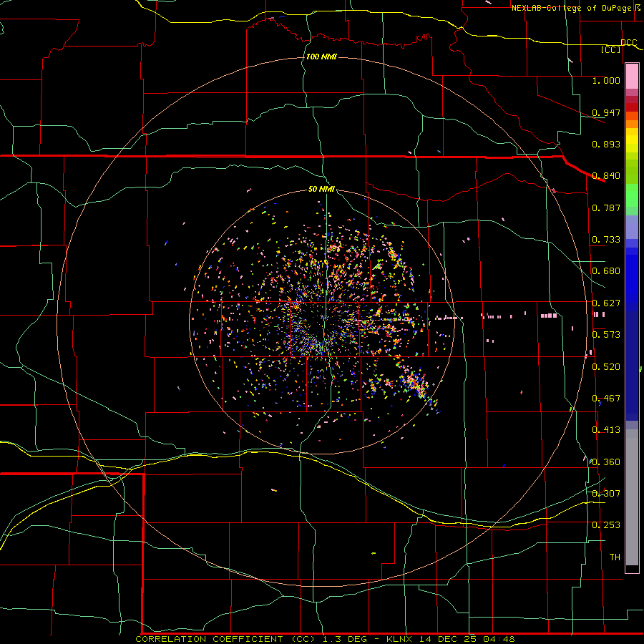Select the 0.573 color scale value
This screenshot has width=644, height=644.
[606, 335]
